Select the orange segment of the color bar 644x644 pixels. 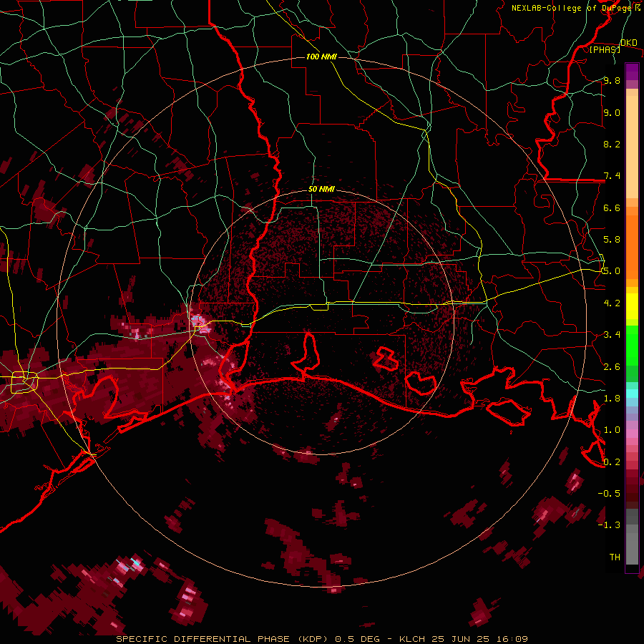click(x=632, y=246)
